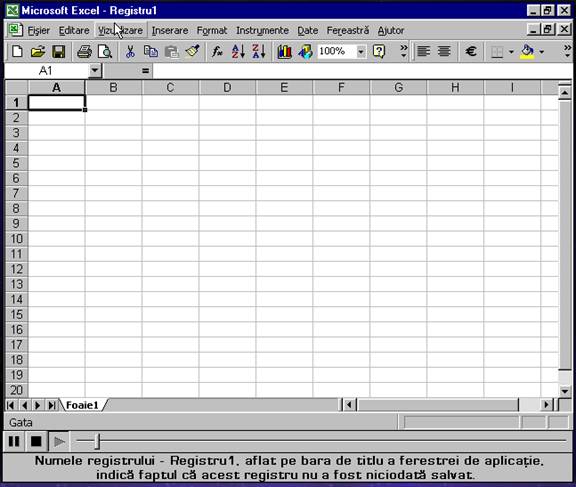Screen dimensions: 576x487
Task: Click the playback progress slider handle
Action: [x=97, y=441]
